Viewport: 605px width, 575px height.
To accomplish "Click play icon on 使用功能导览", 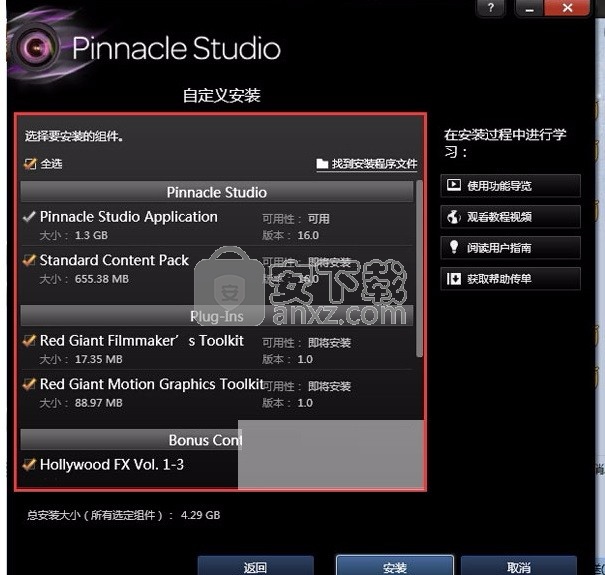I will coord(454,185).
